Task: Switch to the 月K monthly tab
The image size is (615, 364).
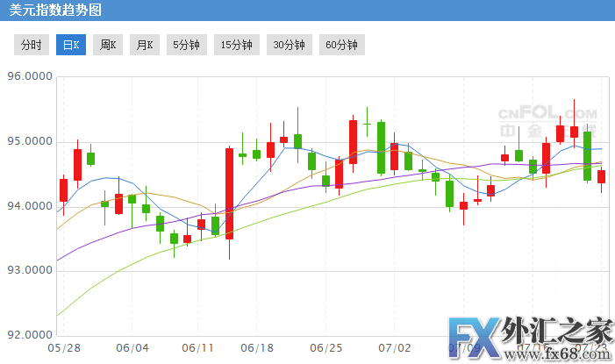Action: coord(145,45)
